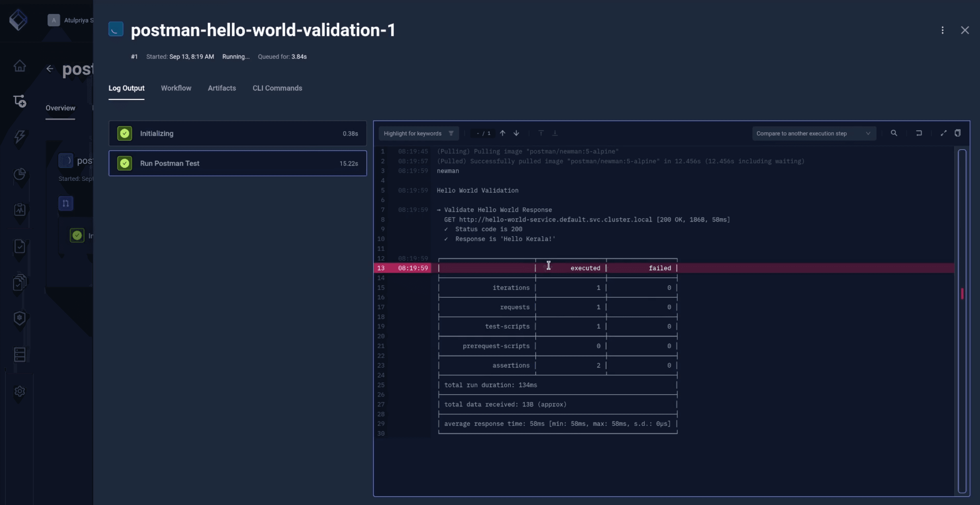
Task: Go to previous keyword match arrow
Action: [503, 133]
